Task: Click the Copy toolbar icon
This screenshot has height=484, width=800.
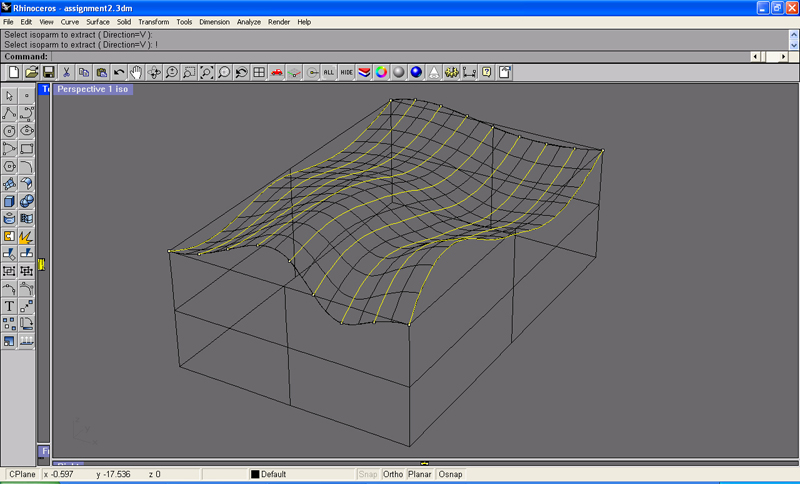Action: (84, 72)
